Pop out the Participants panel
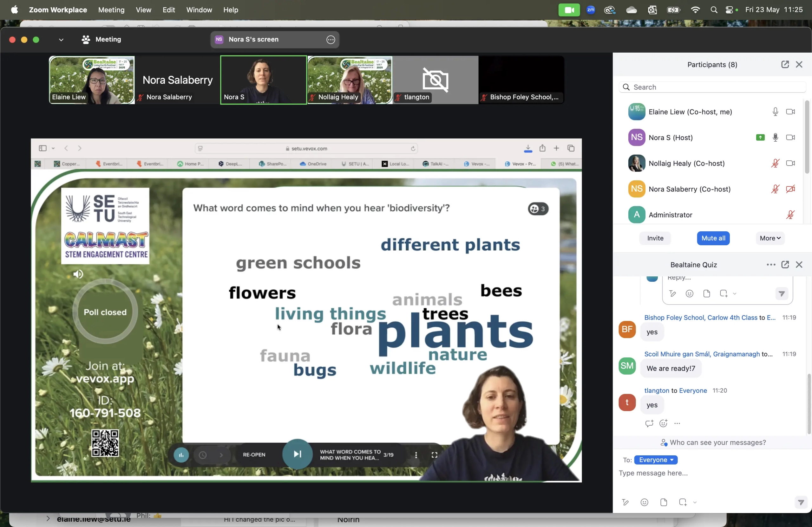The height and width of the screenshot is (527, 812). [785, 64]
